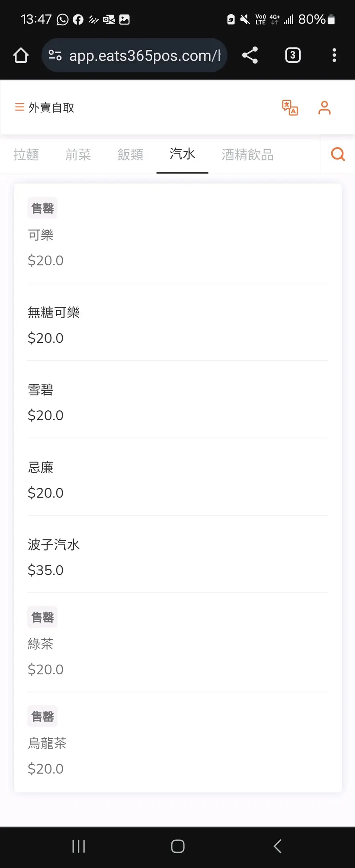Tap the Android recent apps button
Image resolution: width=355 pixels, height=868 pixels.
[x=78, y=846]
